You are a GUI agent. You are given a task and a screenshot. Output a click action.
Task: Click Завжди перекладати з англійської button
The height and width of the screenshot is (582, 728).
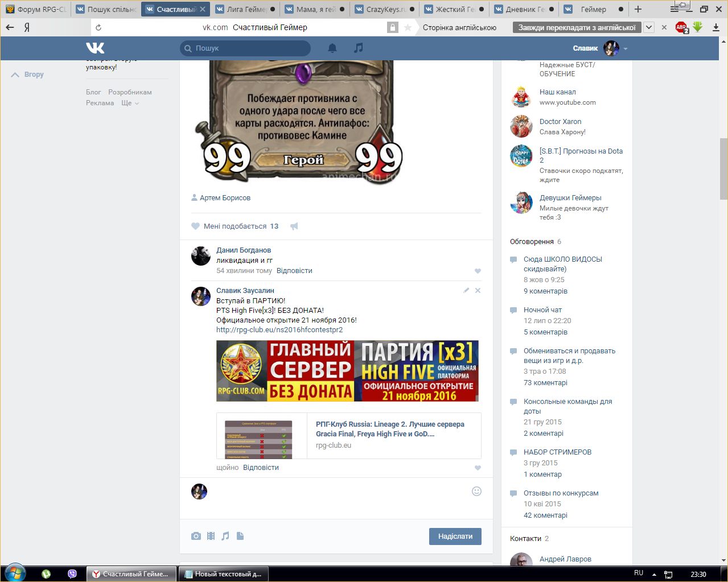pos(577,27)
